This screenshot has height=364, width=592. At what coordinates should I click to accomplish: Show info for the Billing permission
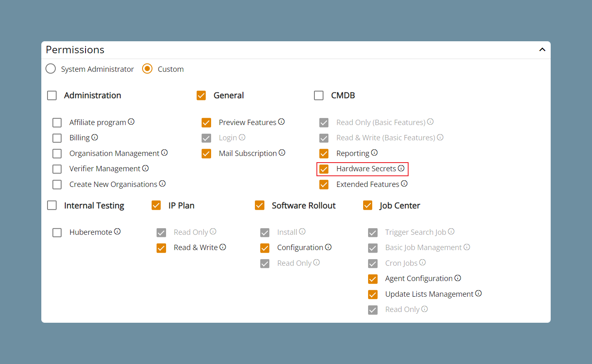(95, 137)
